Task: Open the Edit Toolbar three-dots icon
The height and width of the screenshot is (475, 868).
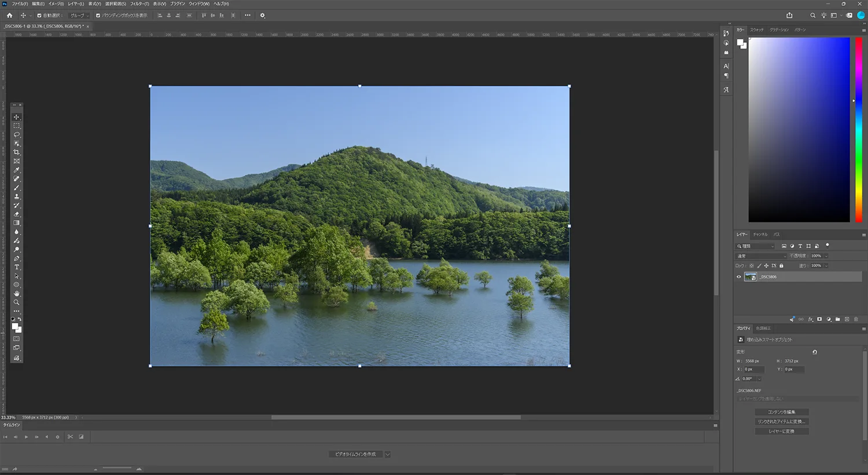Action: point(16,311)
